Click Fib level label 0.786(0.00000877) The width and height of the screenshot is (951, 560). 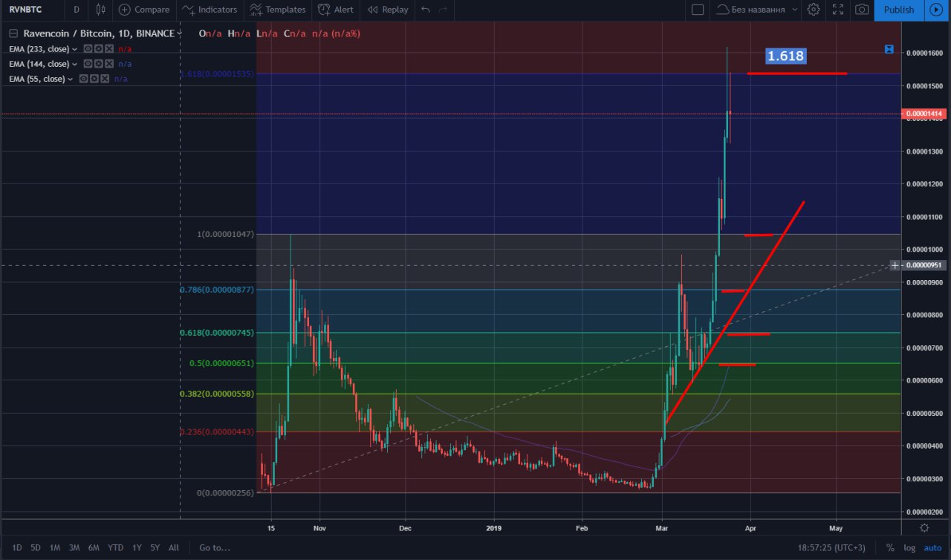pos(217,290)
